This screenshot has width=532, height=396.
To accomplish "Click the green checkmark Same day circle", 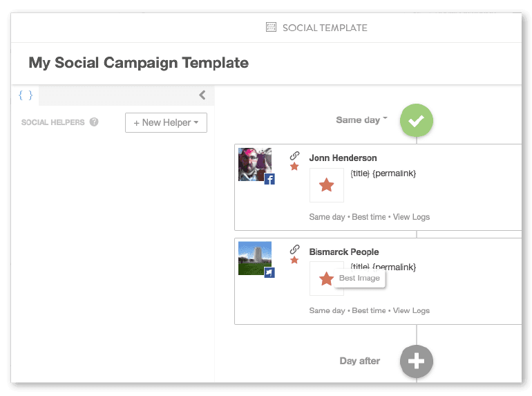I will click(416, 120).
